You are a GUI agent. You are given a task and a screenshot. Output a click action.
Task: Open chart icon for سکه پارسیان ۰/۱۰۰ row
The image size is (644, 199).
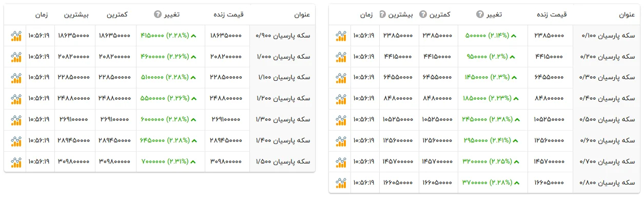tap(341, 36)
